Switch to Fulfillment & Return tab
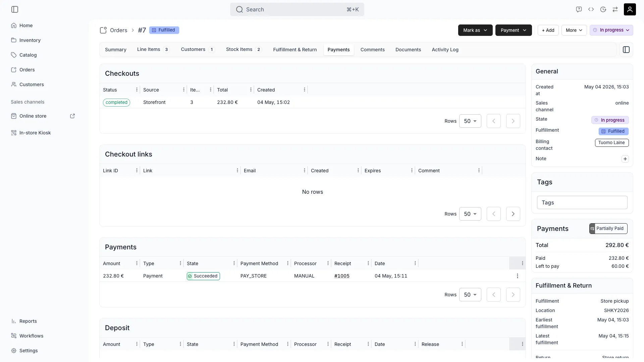Screen dimensions: 644x362 [295, 50]
